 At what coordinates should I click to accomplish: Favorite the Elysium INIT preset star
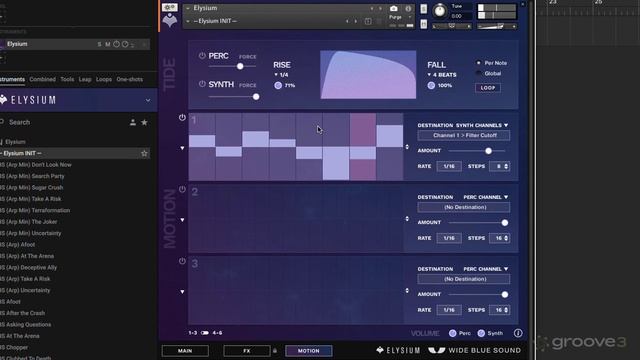pos(144,153)
